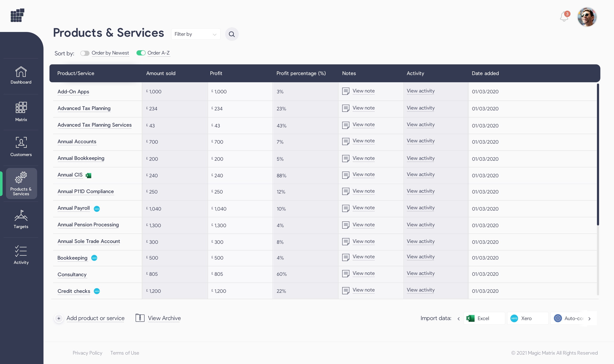
Task: Open the Filter by dropdown
Action: pyautogui.click(x=195, y=34)
